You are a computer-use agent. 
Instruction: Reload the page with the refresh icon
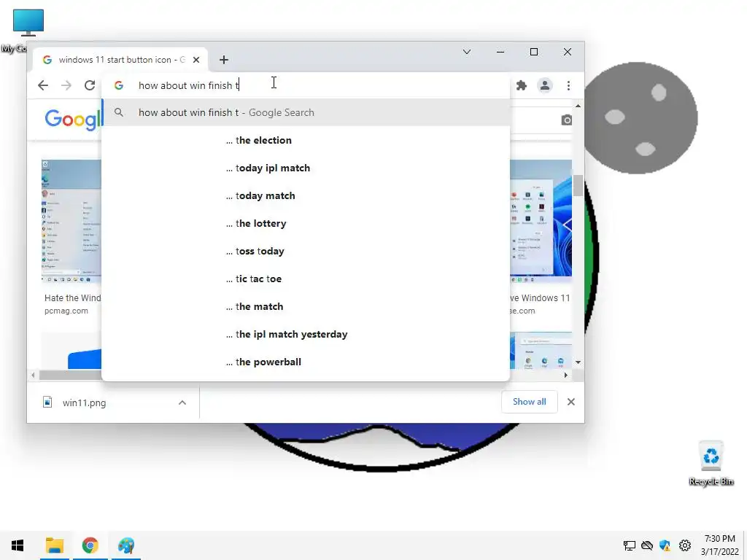90,85
